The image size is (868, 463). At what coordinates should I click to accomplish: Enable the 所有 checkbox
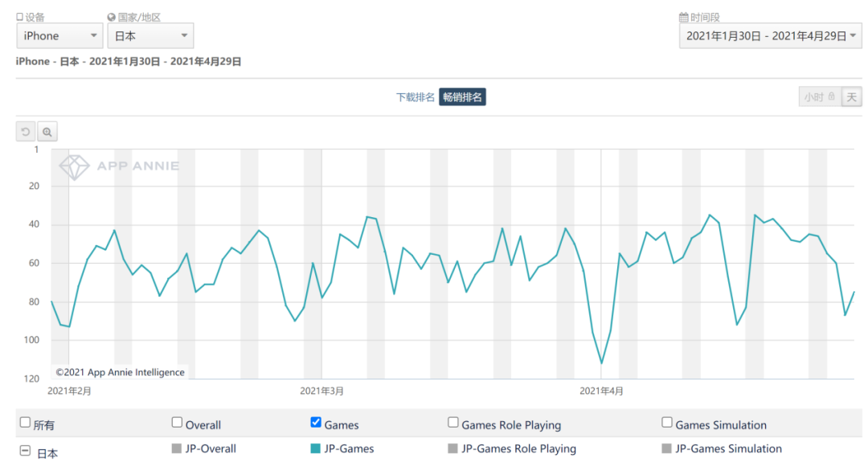[x=25, y=423]
